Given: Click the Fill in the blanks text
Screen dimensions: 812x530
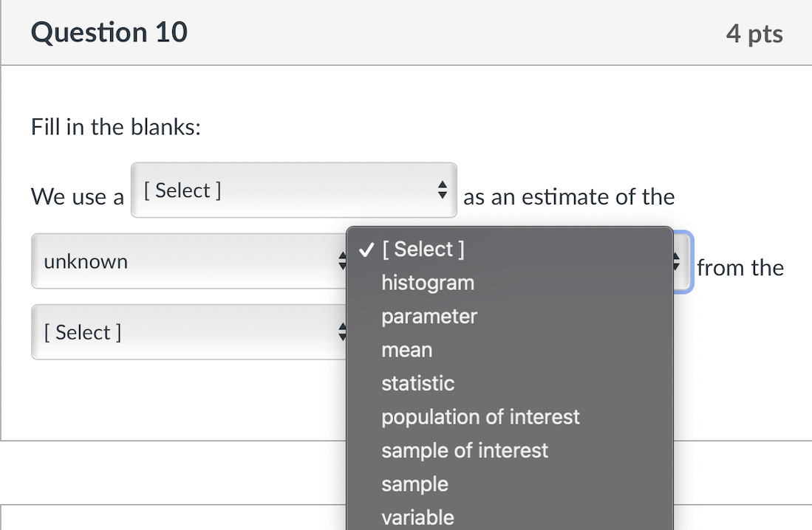Looking at the screenshot, I should (x=115, y=127).
